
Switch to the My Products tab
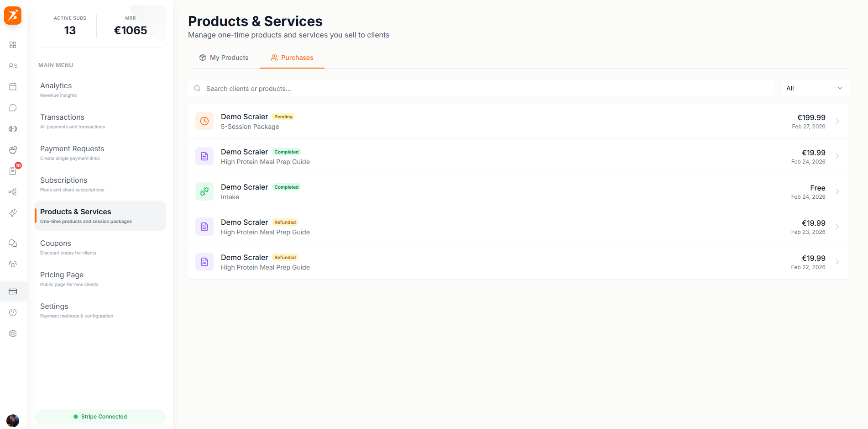tap(224, 58)
